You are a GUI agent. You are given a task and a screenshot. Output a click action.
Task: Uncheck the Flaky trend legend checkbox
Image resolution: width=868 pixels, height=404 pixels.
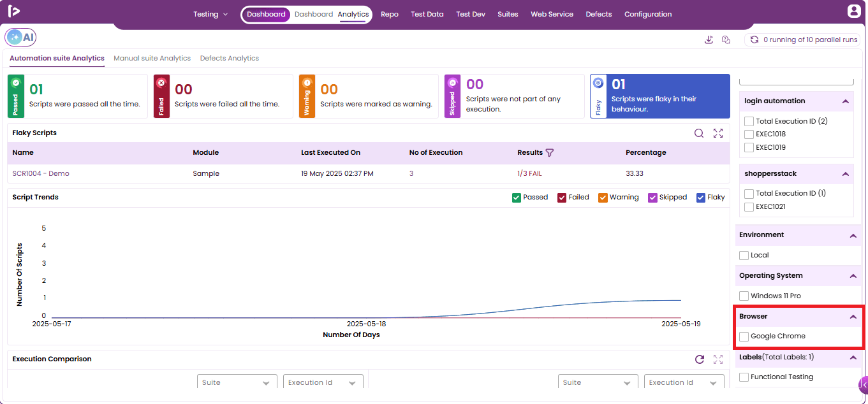click(701, 198)
